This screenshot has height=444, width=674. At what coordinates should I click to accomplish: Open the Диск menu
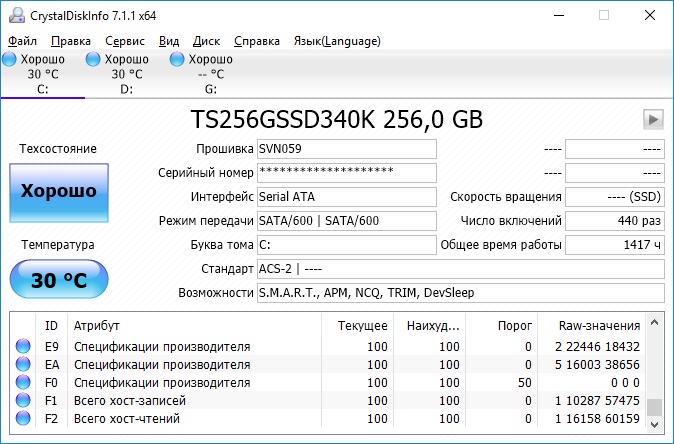(x=207, y=41)
